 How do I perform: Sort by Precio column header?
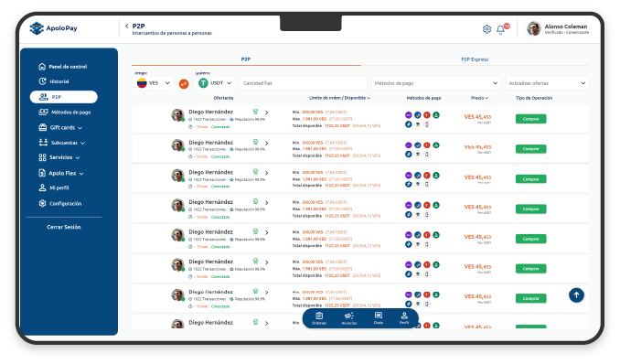pos(479,98)
